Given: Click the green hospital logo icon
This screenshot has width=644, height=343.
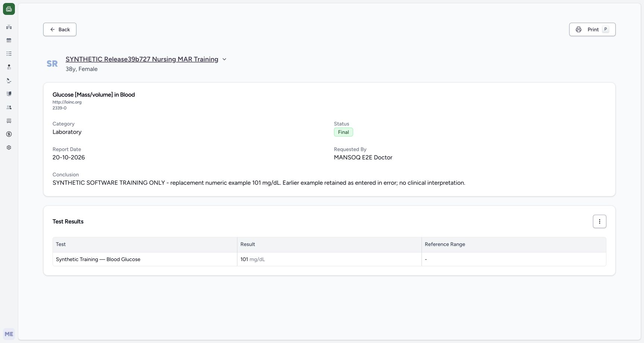Looking at the screenshot, I should pyautogui.click(x=9, y=9).
